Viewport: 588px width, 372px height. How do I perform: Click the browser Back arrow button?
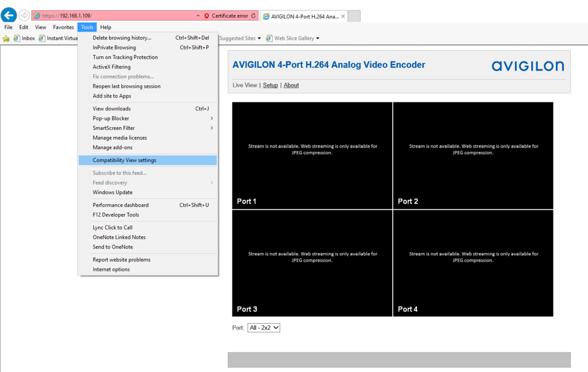point(9,16)
